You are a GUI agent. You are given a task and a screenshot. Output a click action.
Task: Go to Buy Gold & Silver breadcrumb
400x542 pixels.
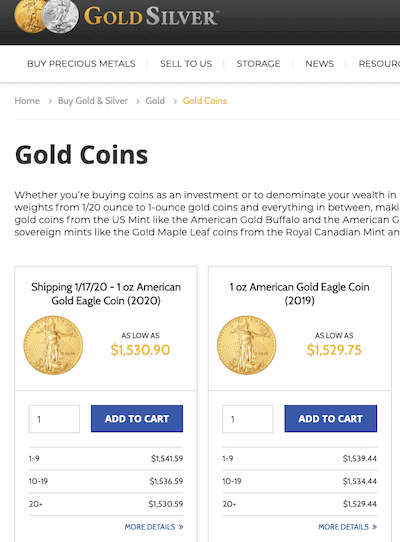pos(93,101)
